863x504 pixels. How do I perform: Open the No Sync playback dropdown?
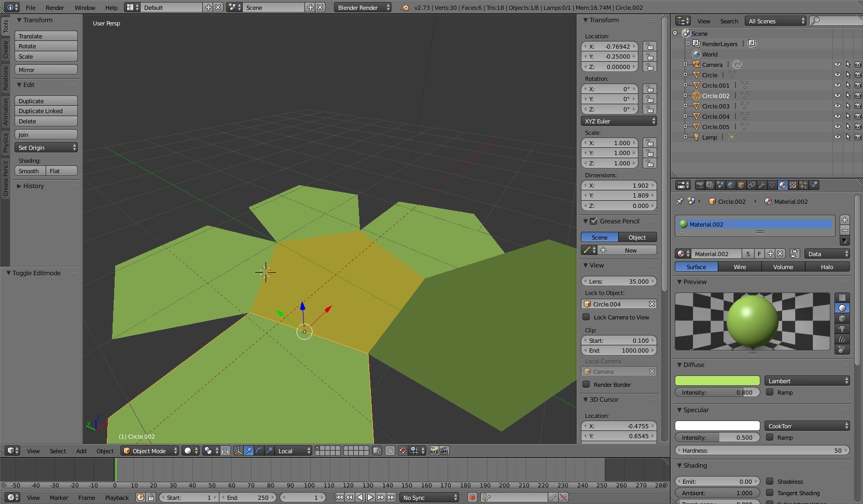[x=429, y=497]
